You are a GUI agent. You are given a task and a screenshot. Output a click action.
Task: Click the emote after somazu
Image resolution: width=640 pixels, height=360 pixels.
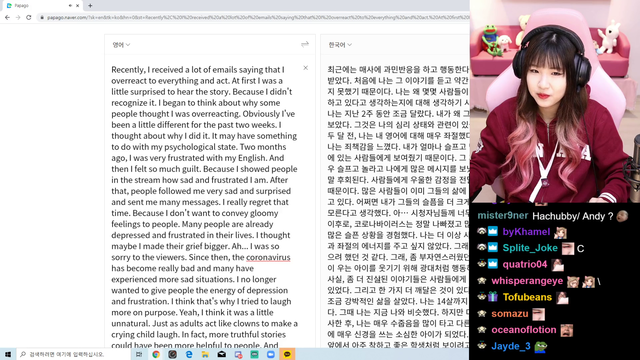pos(538,314)
